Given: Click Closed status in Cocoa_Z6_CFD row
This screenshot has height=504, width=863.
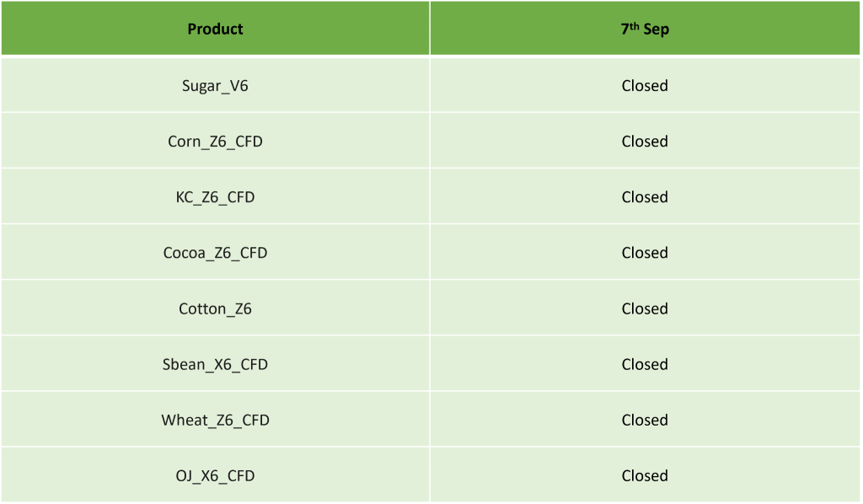Looking at the screenshot, I should click(x=645, y=253).
